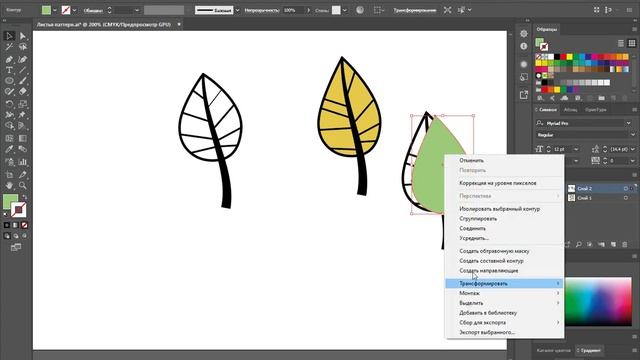
Task: Click the color spectrum picker
Action: click(598, 302)
